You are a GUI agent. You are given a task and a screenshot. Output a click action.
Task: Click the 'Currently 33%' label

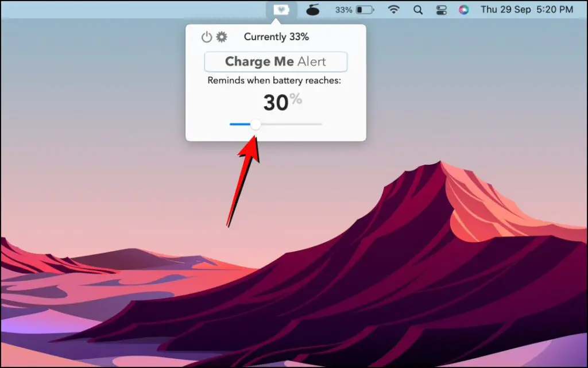[276, 37]
